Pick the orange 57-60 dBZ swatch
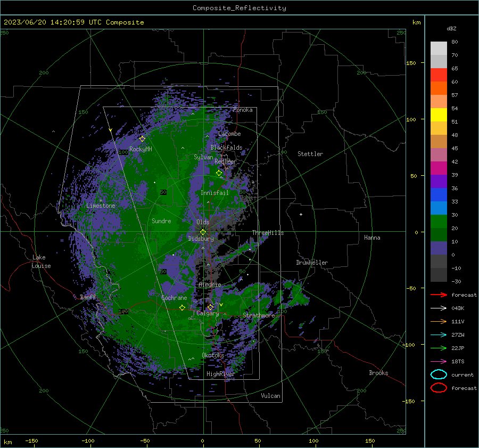Image resolution: width=479 pixels, height=448 pixels. pyautogui.click(x=439, y=88)
